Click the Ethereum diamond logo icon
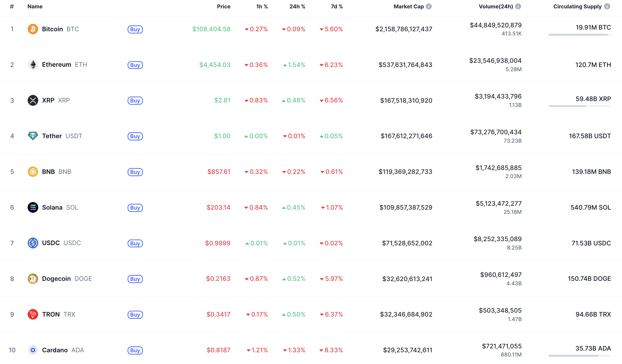The height and width of the screenshot is (364, 622). 33,65
